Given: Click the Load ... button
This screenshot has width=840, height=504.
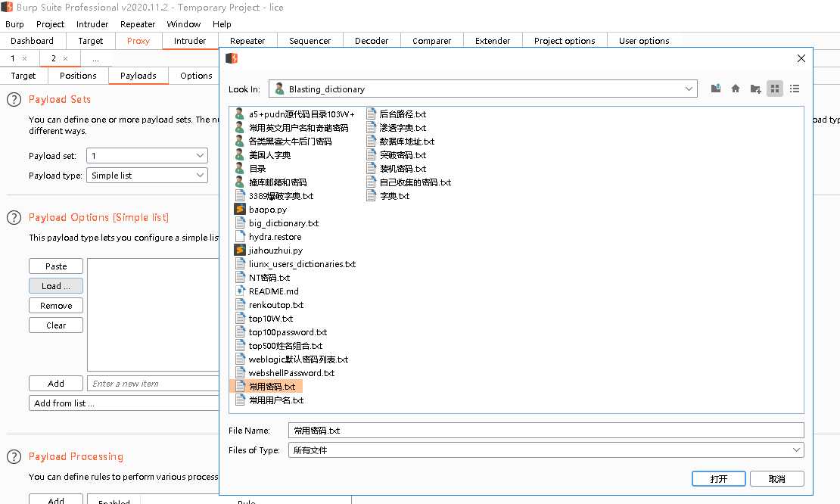Looking at the screenshot, I should pyautogui.click(x=56, y=286).
